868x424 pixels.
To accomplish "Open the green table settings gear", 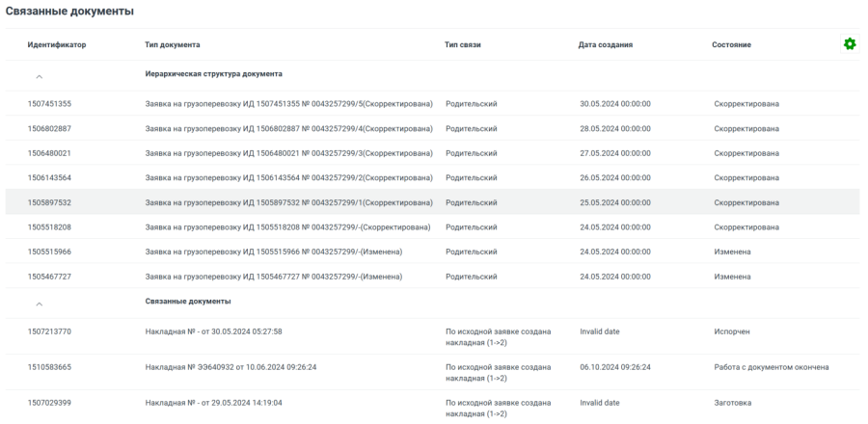I will pos(849,44).
